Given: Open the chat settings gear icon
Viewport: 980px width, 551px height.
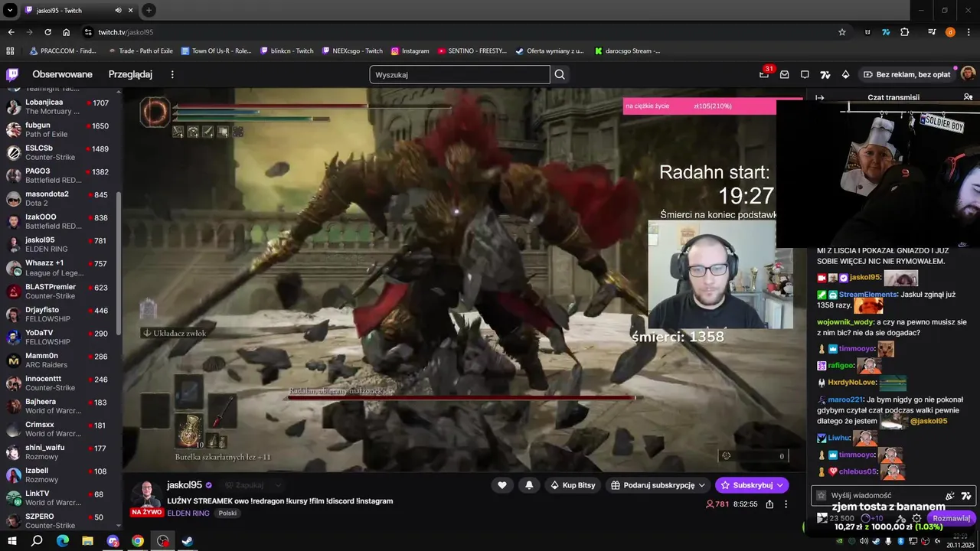Looking at the screenshot, I should click(x=916, y=518).
